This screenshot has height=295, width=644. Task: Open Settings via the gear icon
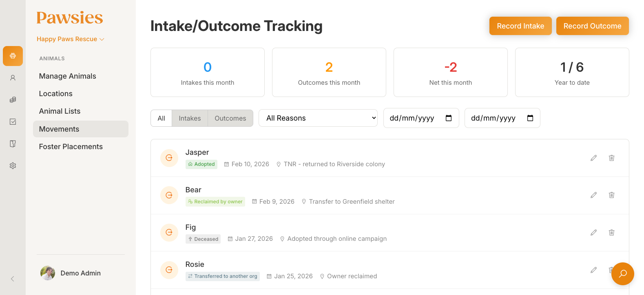[13, 165]
